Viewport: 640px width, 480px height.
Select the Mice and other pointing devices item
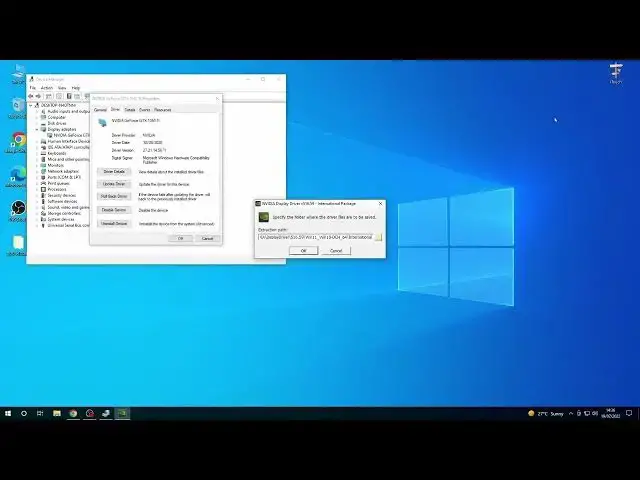point(65,159)
